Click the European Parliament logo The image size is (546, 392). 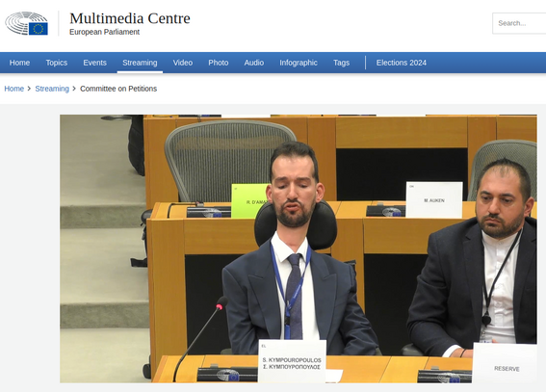[26, 23]
